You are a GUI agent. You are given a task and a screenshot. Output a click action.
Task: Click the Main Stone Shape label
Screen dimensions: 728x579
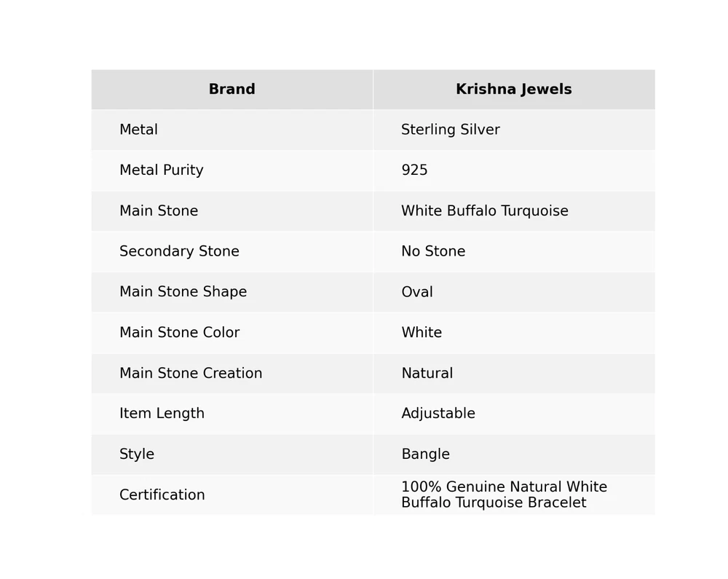[183, 292]
